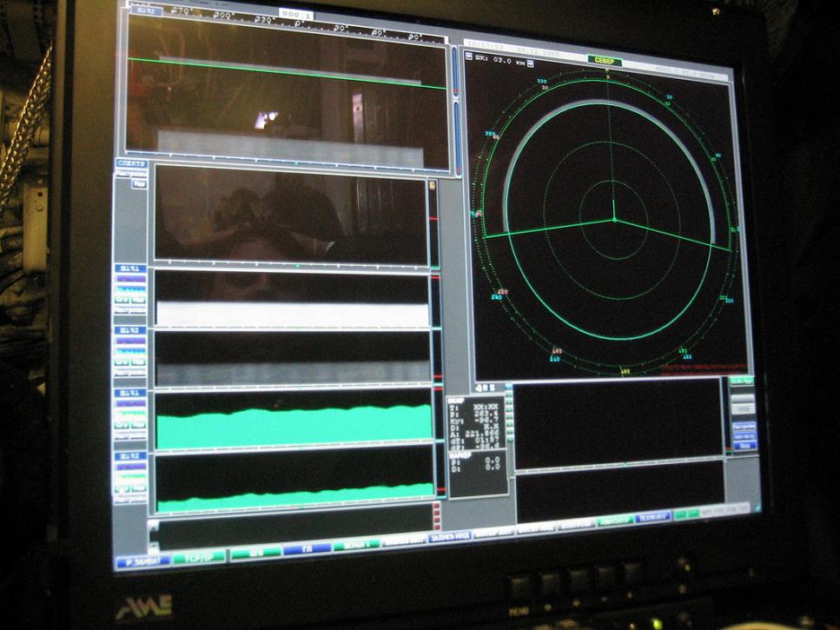
Task: Click the green СЕВЕР orientation button
Action: pos(605,61)
